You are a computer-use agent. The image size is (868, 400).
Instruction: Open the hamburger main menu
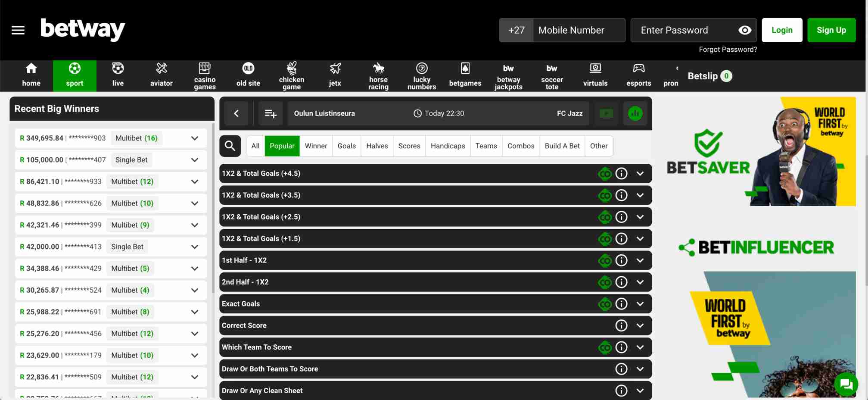pyautogui.click(x=18, y=30)
